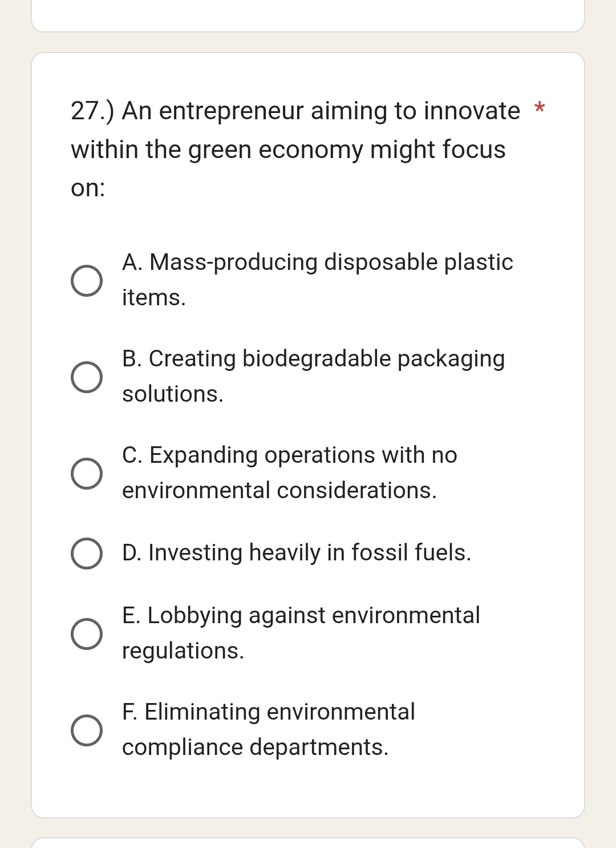The width and height of the screenshot is (616, 848).
Task: Click the question number '27.)'
Action: pyautogui.click(x=92, y=111)
